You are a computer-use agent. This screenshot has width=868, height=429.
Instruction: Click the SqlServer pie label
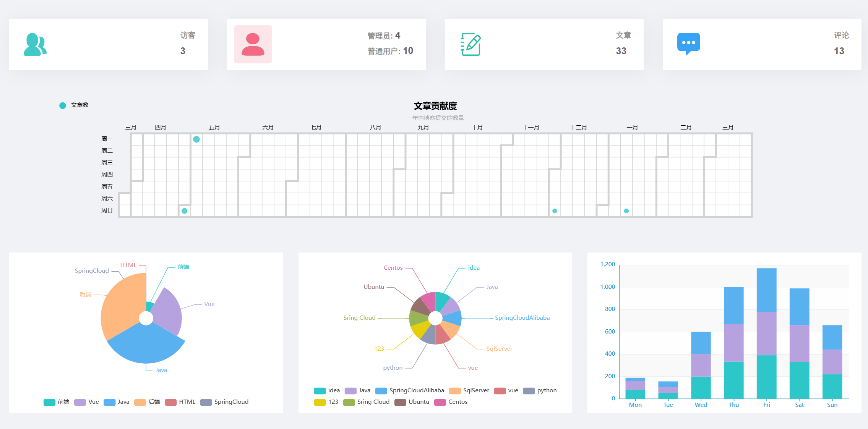(x=499, y=349)
